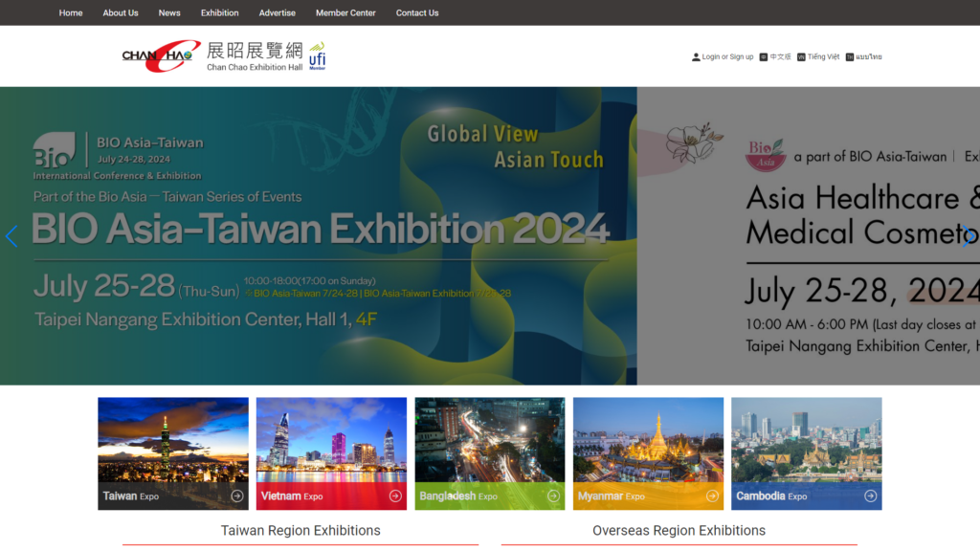Viewport: 980px width, 551px height.
Task: Select Overseas Region Exhibitions tab
Action: (x=679, y=531)
